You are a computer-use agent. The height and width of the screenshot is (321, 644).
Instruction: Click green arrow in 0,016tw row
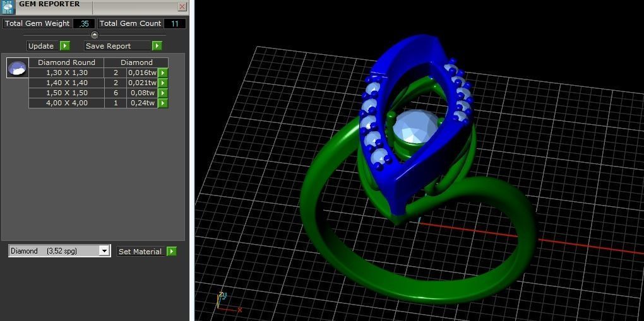163,73
